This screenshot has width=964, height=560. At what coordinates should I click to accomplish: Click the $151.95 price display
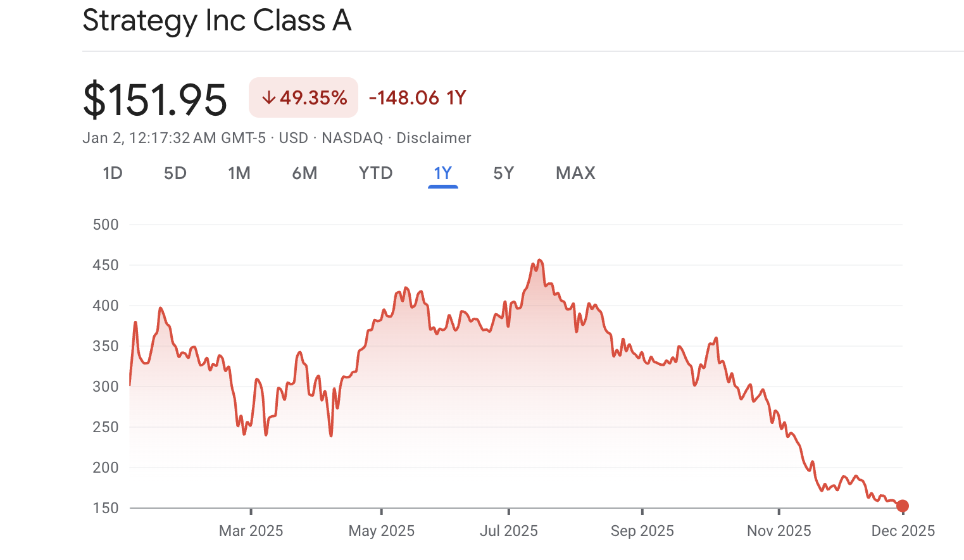pos(156,98)
